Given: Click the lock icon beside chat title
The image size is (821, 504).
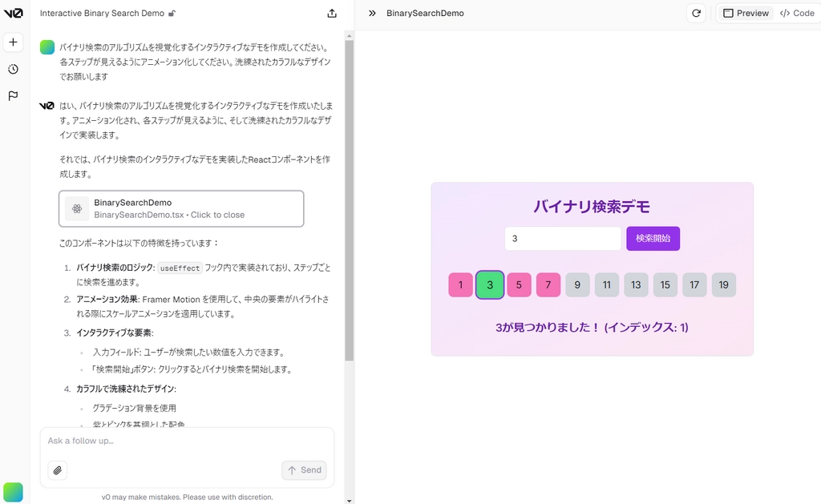Looking at the screenshot, I should pyautogui.click(x=172, y=14).
